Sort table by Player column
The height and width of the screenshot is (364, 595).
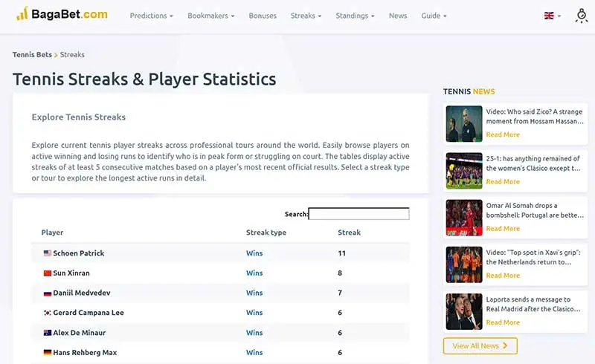tap(52, 233)
